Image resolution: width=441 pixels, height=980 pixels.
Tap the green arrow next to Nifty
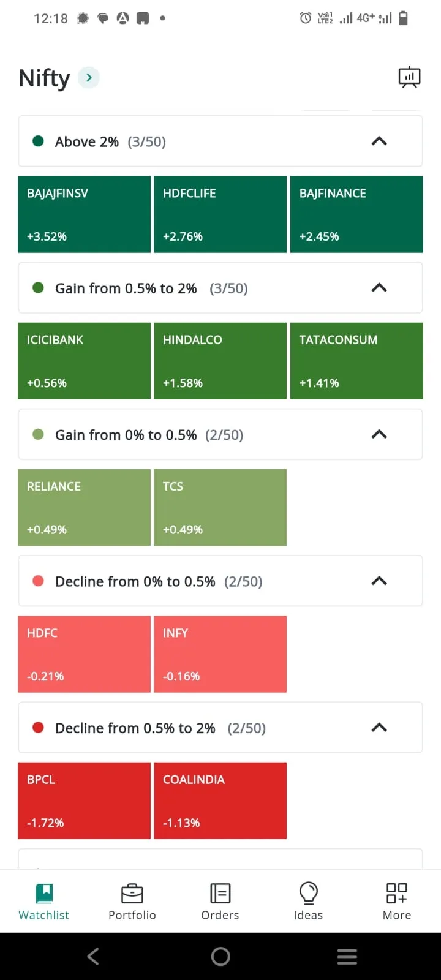click(89, 77)
